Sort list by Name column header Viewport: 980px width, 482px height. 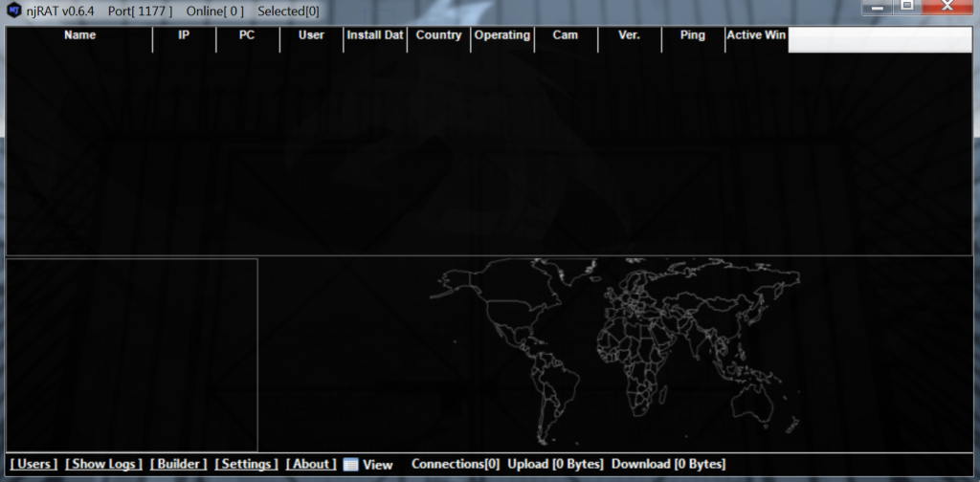click(79, 35)
